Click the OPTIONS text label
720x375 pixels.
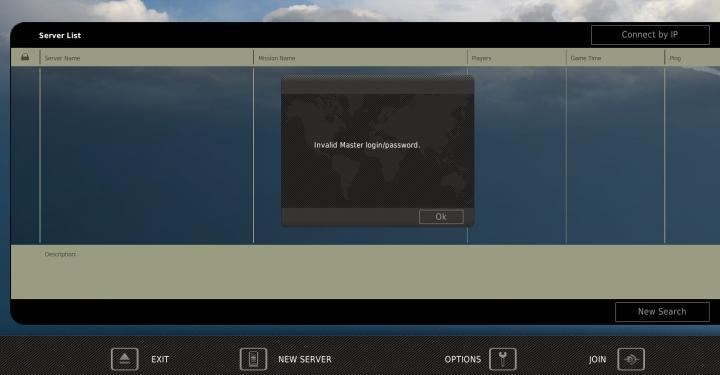[x=462, y=359]
